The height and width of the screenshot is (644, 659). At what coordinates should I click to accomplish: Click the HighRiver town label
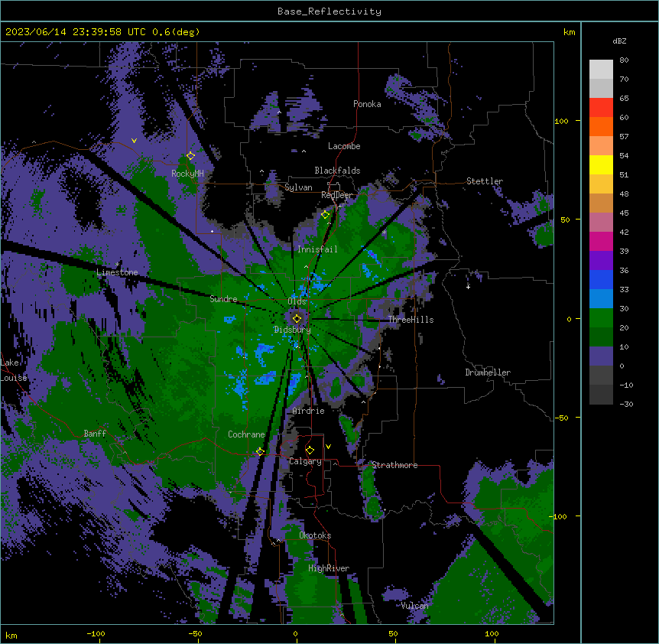pos(329,568)
